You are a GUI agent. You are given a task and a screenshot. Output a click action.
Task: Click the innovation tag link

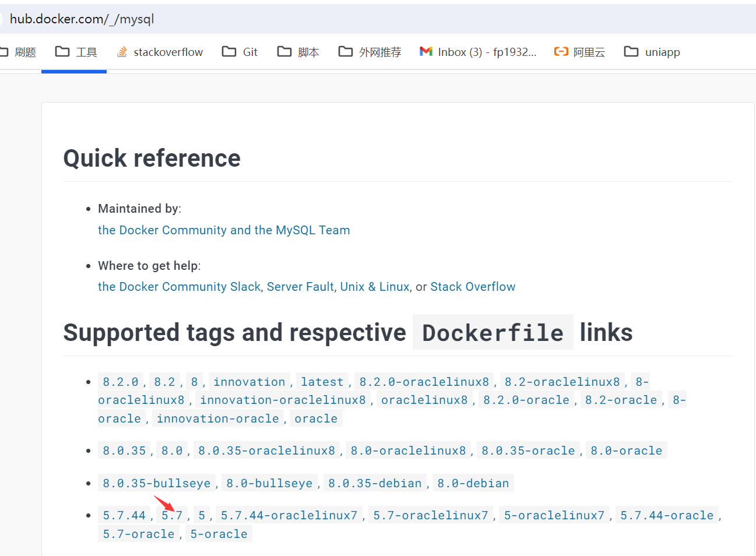249,382
